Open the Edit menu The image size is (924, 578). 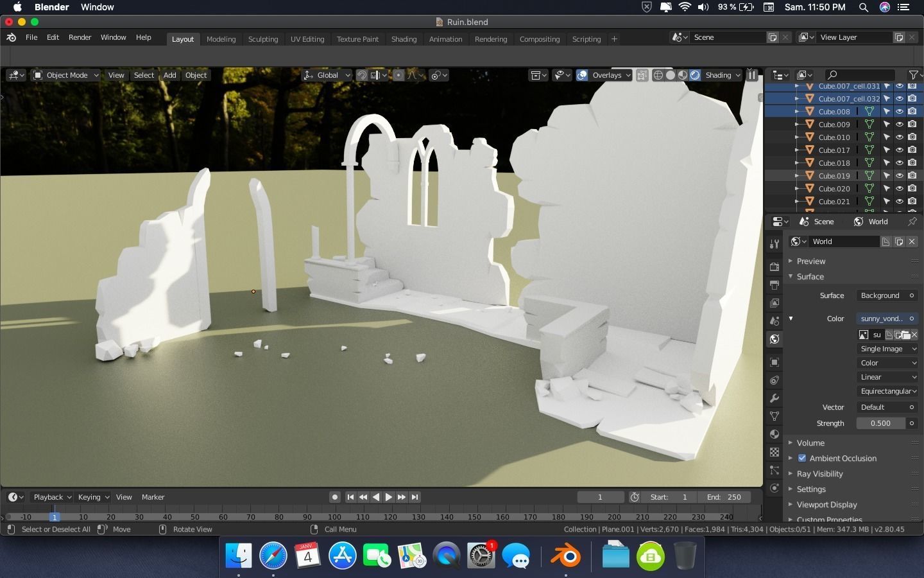point(53,37)
